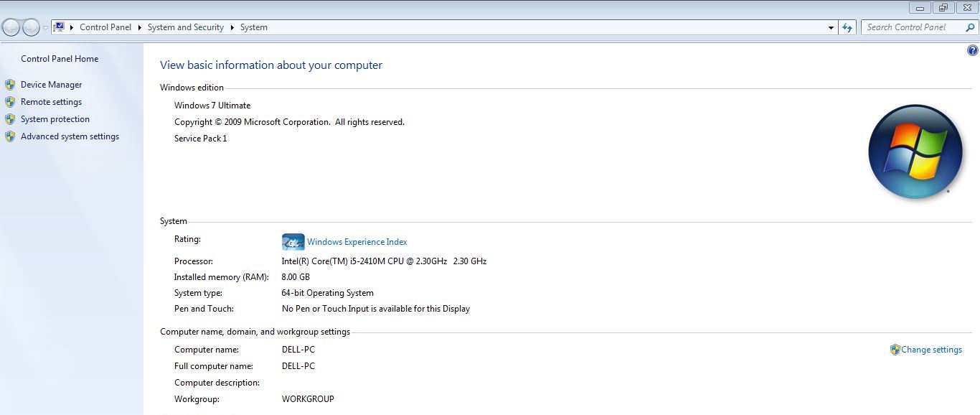Open the recent pages dropdown arrow
Image resolution: width=980 pixels, height=415 pixels.
[x=46, y=28]
